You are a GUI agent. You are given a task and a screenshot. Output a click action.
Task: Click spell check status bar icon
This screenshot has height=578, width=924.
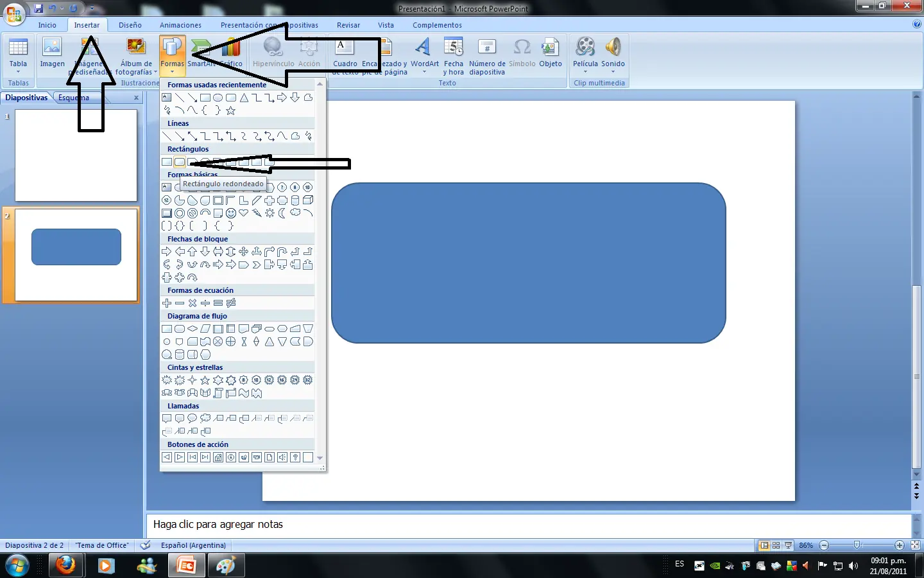click(x=146, y=545)
